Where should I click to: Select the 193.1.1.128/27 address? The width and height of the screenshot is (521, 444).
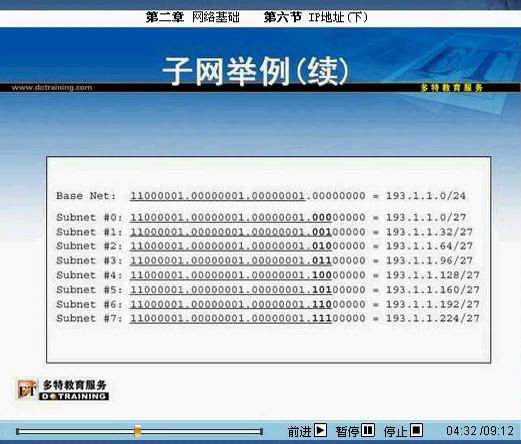[x=433, y=275]
